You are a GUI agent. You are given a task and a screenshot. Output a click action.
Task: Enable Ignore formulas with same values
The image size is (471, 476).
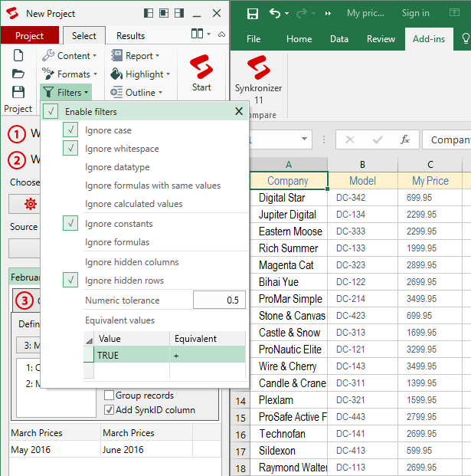coord(152,185)
